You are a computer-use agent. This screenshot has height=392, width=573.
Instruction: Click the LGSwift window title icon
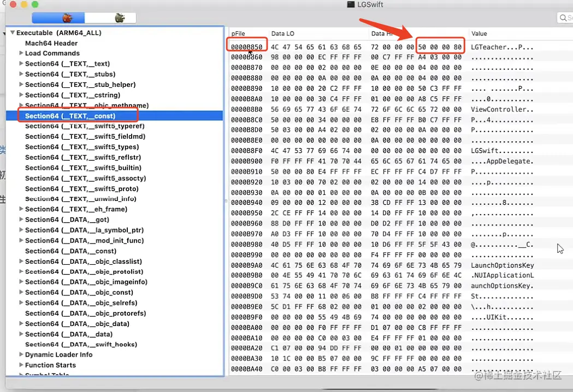(x=351, y=4)
